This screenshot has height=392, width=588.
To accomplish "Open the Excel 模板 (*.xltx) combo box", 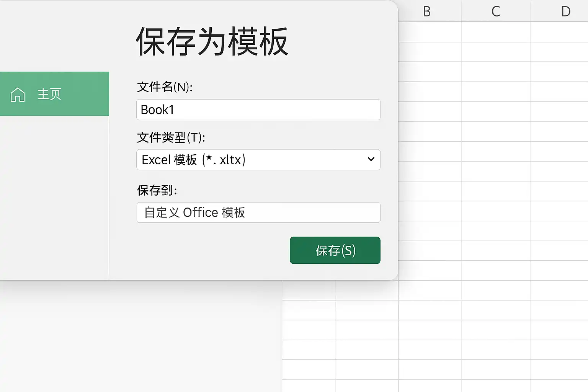I will [x=258, y=160].
